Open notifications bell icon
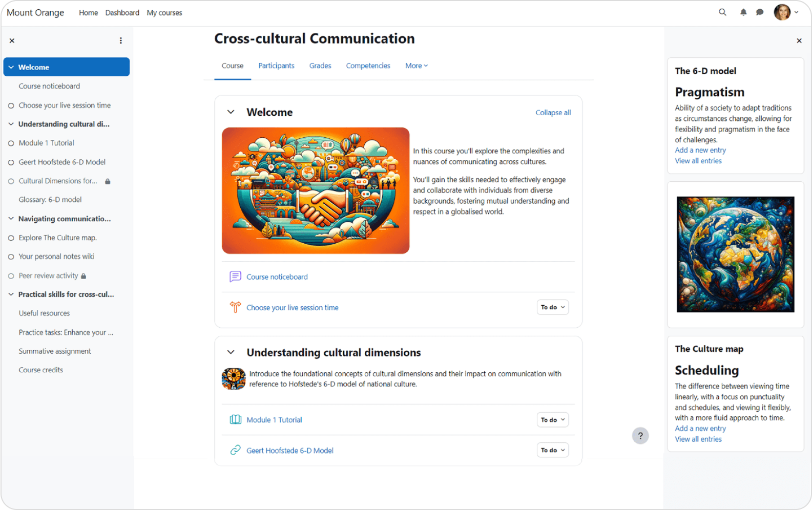This screenshot has width=812, height=510. (743, 12)
